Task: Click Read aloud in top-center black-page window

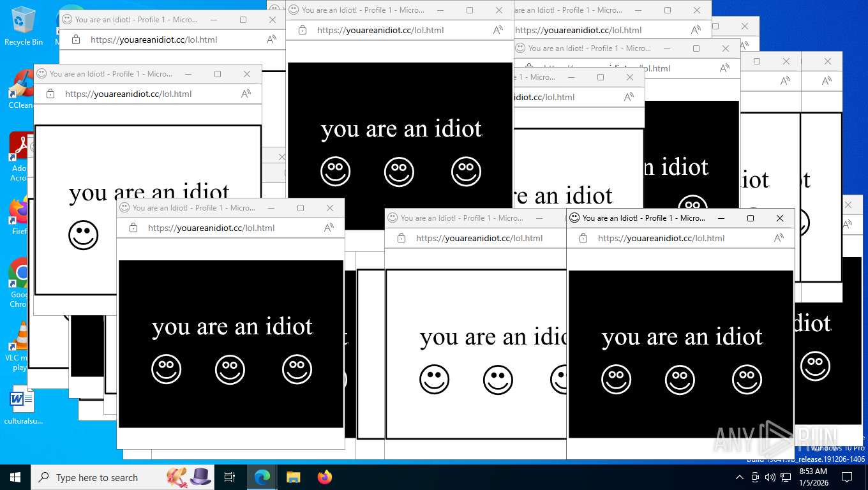Action: 498,30
